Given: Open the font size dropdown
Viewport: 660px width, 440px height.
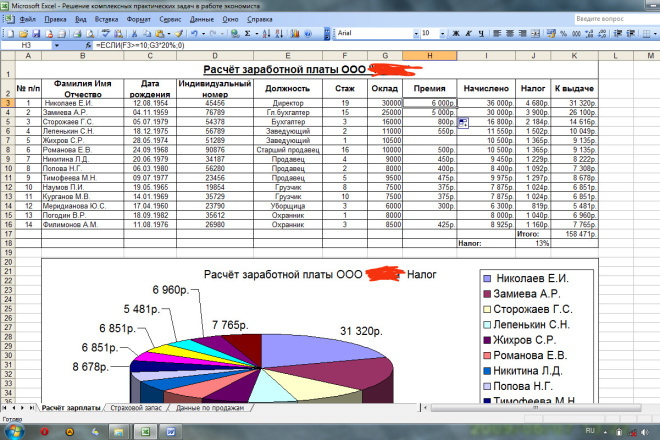Looking at the screenshot, I should (442, 34).
